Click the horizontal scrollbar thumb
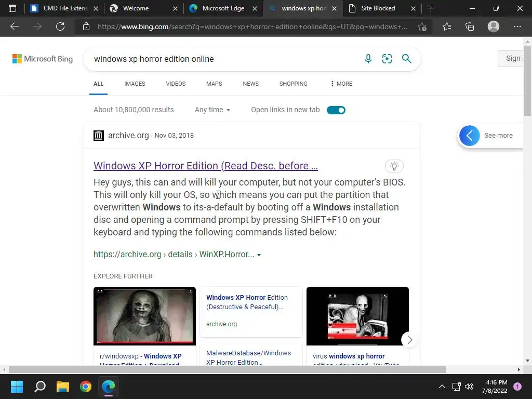532x399 pixels. (227, 369)
